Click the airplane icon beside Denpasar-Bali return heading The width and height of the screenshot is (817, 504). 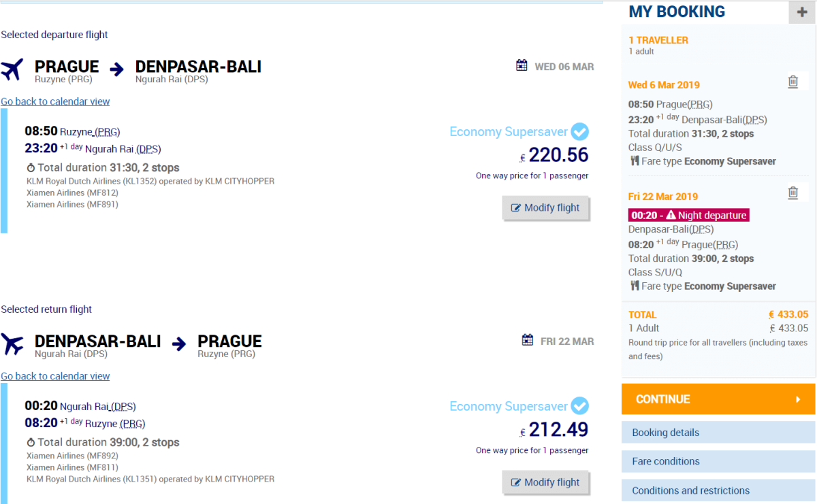12,344
